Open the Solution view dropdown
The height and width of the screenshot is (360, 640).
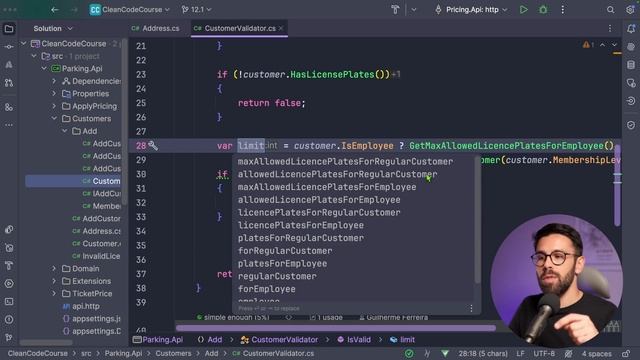(x=53, y=29)
